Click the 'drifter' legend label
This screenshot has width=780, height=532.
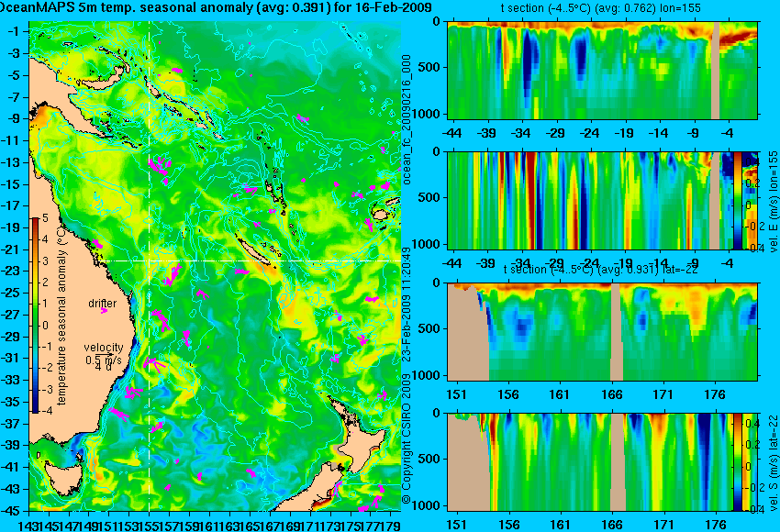click(103, 303)
